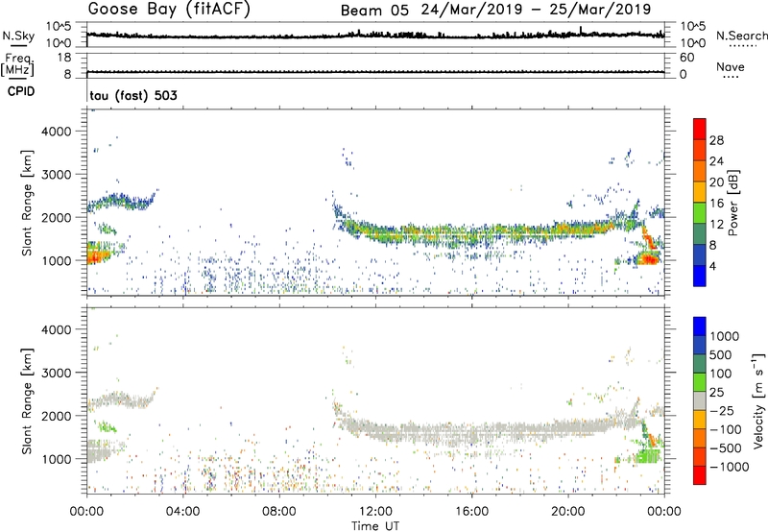This screenshot has width=768, height=532.
Task: Click the 20 label on power colorbar
Action: point(716,182)
